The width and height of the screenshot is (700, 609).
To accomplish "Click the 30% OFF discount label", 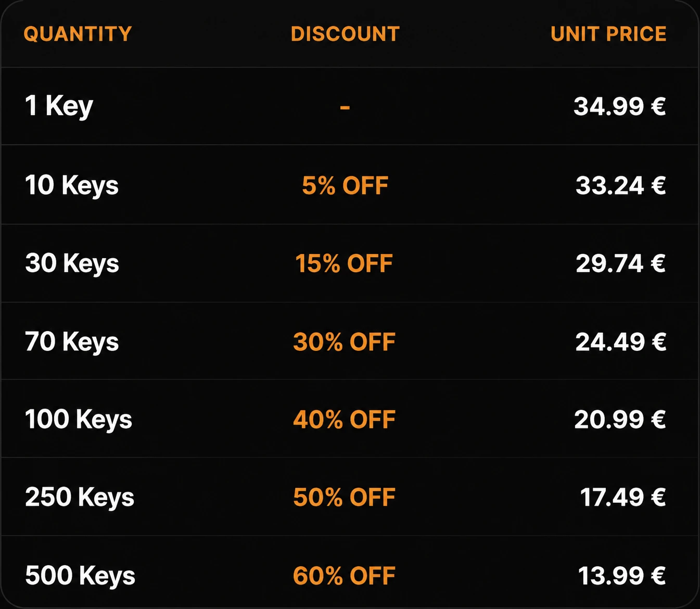I will 344,342.
